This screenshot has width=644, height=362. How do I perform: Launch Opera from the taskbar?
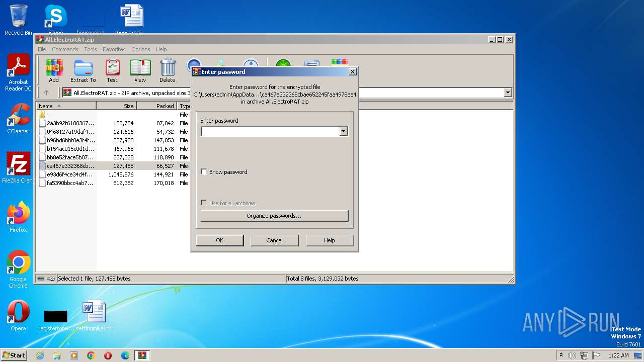pos(108,355)
